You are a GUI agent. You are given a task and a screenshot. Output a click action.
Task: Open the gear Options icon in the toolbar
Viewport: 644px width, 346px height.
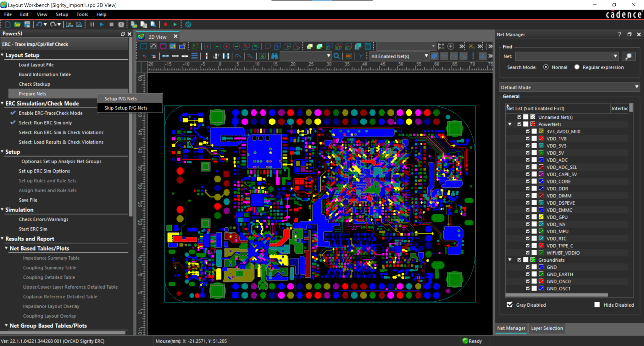[x=188, y=25]
